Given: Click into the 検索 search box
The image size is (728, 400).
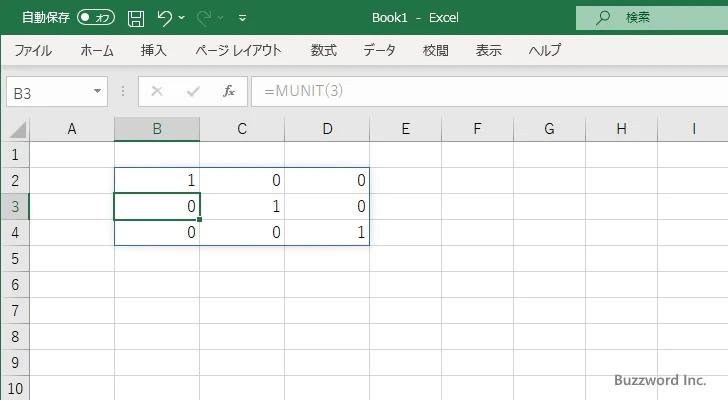Looking at the screenshot, I should [x=652, y=18].
